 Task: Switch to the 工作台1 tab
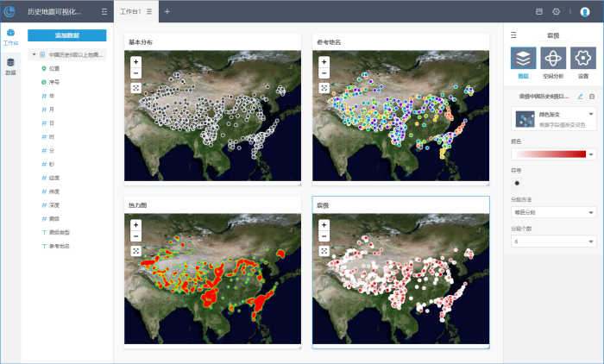tap(130, 12)
